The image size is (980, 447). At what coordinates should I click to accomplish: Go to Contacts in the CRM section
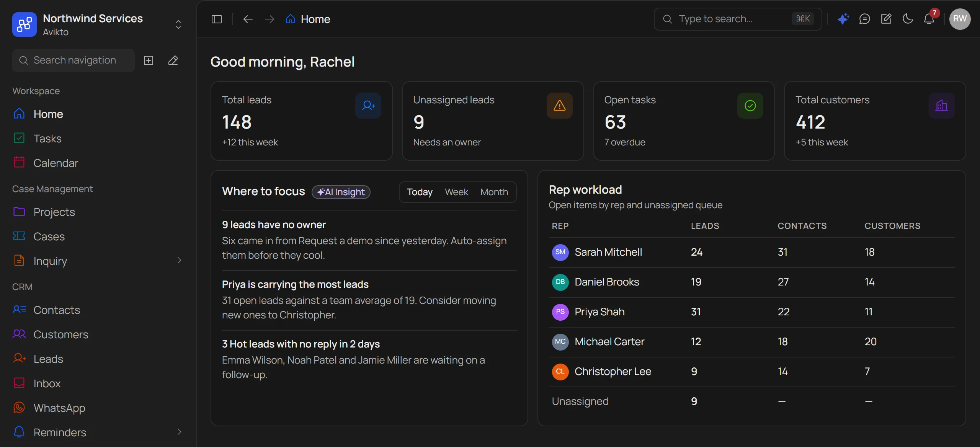98,310
